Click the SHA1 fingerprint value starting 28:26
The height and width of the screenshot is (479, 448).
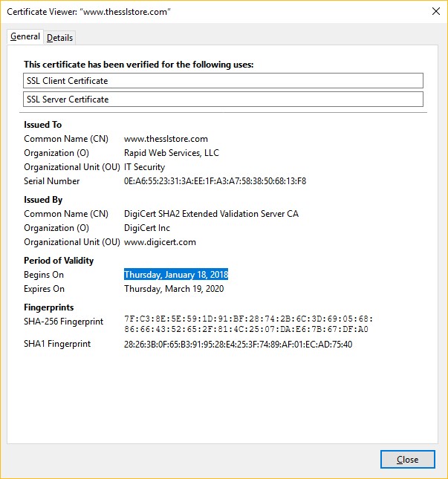[238, 345]
